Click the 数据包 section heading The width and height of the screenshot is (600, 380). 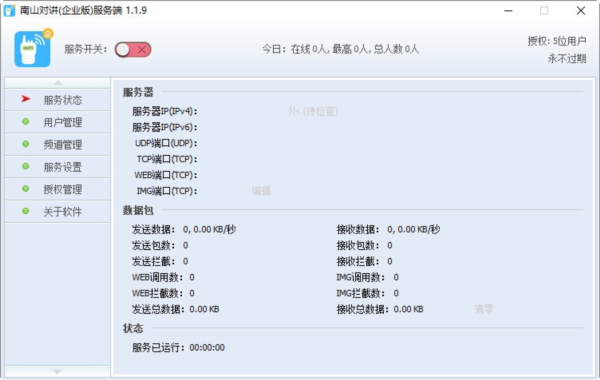(x=138, y=210)
